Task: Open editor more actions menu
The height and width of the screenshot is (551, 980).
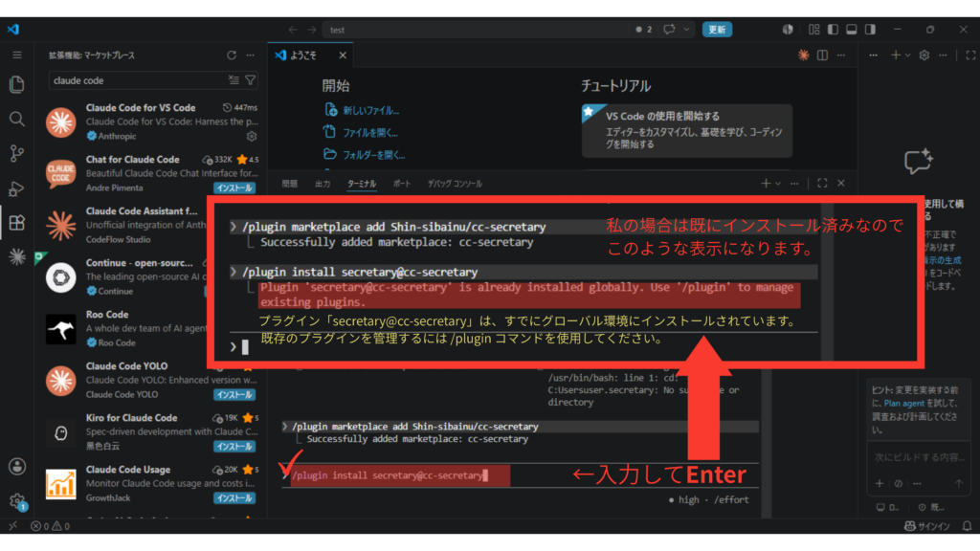Action: pos(841,55)
